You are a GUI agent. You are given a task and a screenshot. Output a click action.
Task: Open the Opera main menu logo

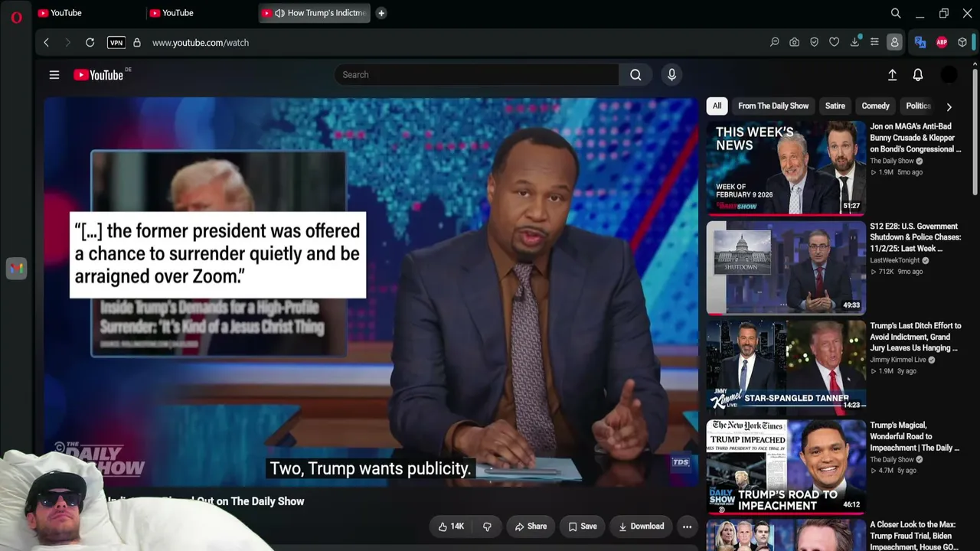point(16,17)
